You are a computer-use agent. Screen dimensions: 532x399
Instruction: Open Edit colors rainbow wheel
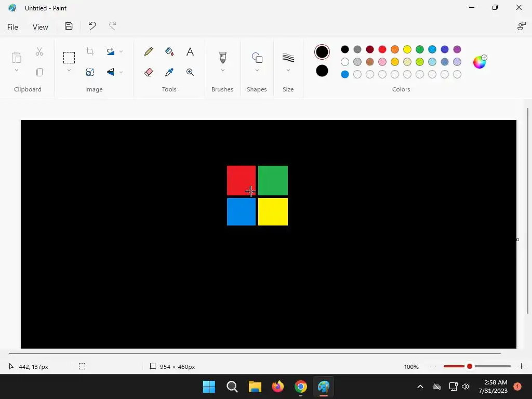pos(480,62)
